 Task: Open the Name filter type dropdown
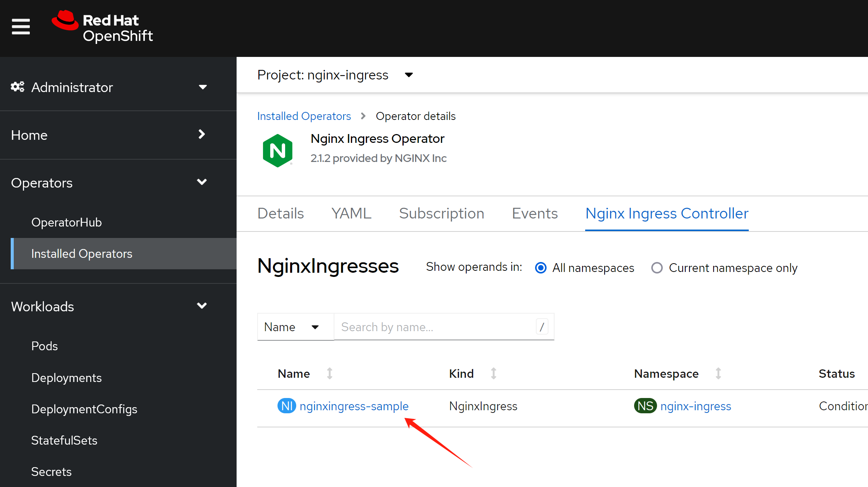point(292,327)
